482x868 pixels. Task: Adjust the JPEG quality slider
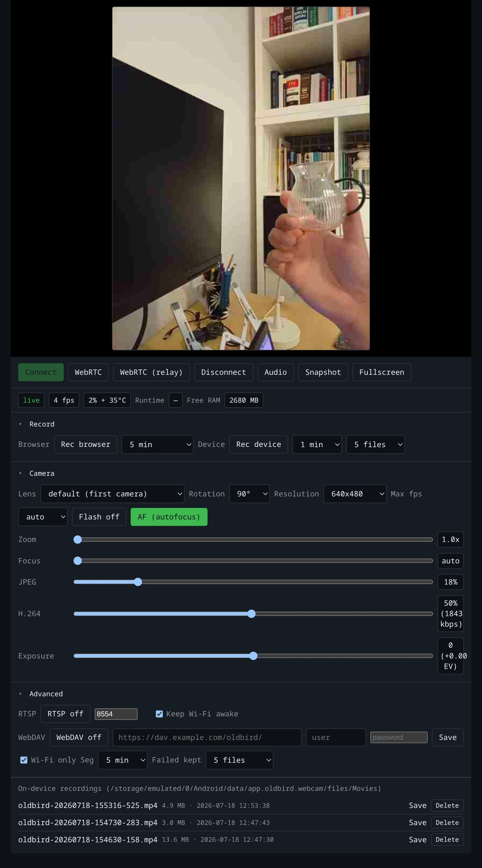point(253,582)
